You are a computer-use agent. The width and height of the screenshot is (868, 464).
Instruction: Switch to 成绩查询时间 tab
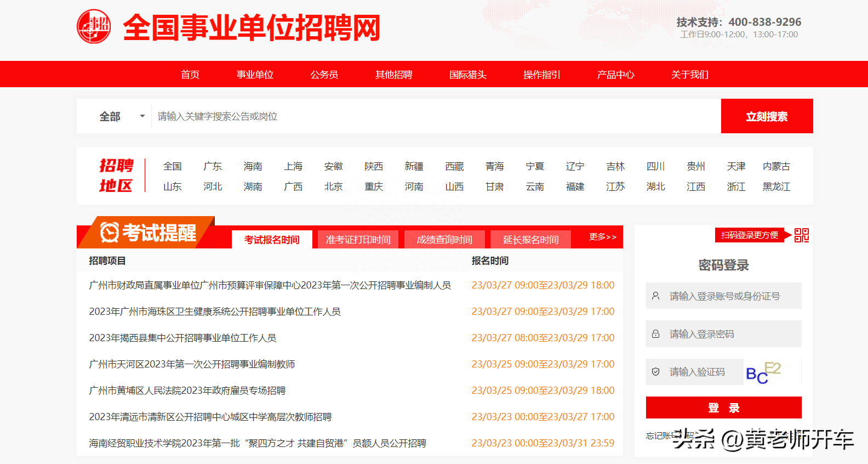444,240
